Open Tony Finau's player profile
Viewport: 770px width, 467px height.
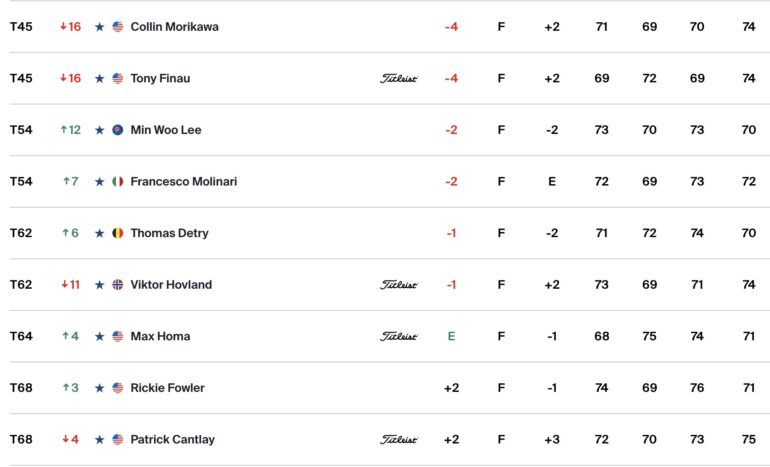click(x=160, y=79)
